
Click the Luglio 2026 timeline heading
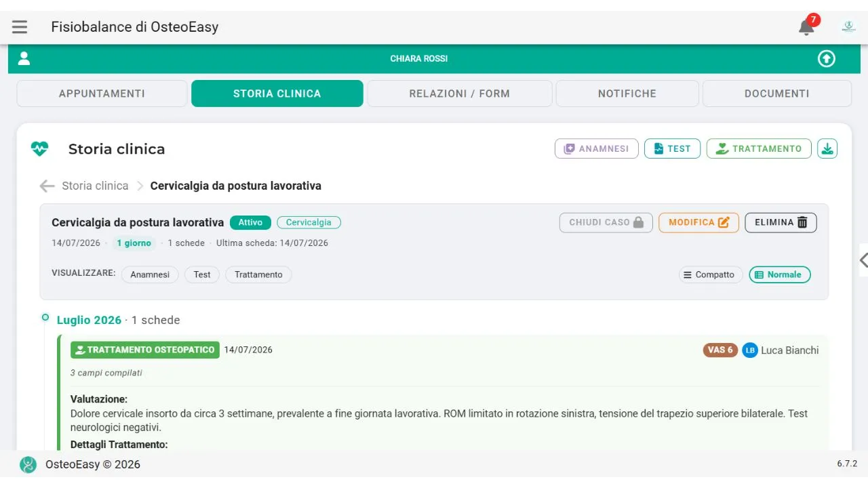pos(89,320)
